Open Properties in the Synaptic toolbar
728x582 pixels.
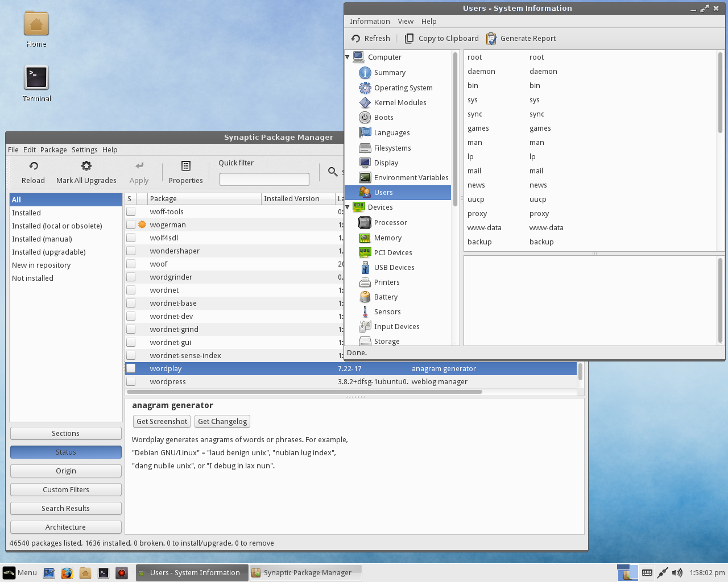[x=186, y=172]
